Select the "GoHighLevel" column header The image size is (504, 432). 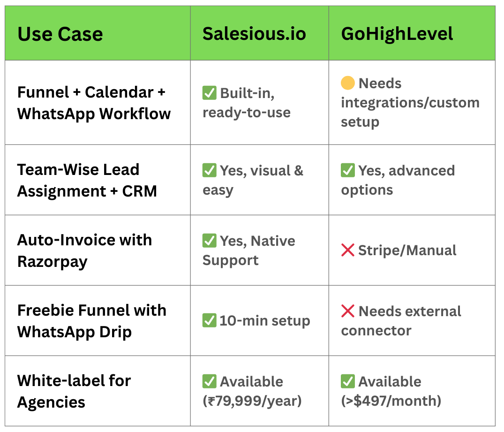pyautogui.click(x=397, y=34)
